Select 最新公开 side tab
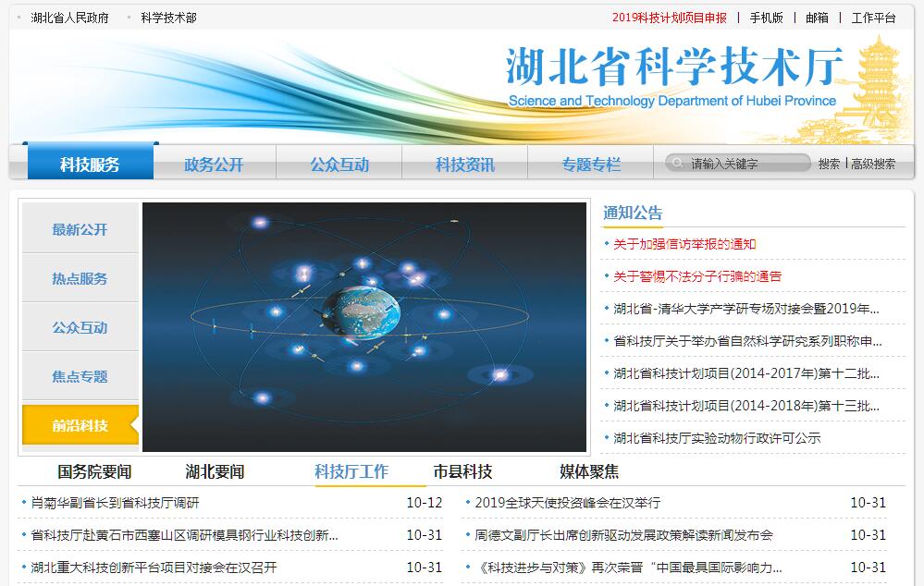 [80, 229]
